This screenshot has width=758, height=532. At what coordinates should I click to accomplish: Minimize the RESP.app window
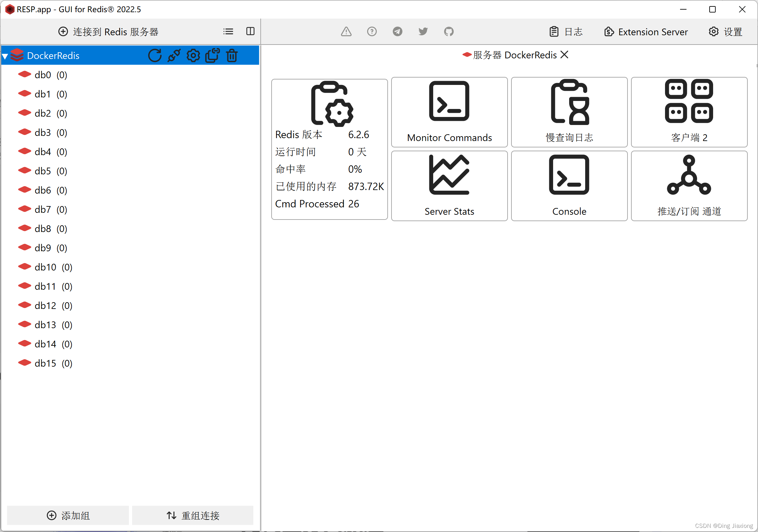[x=683, y=9]
